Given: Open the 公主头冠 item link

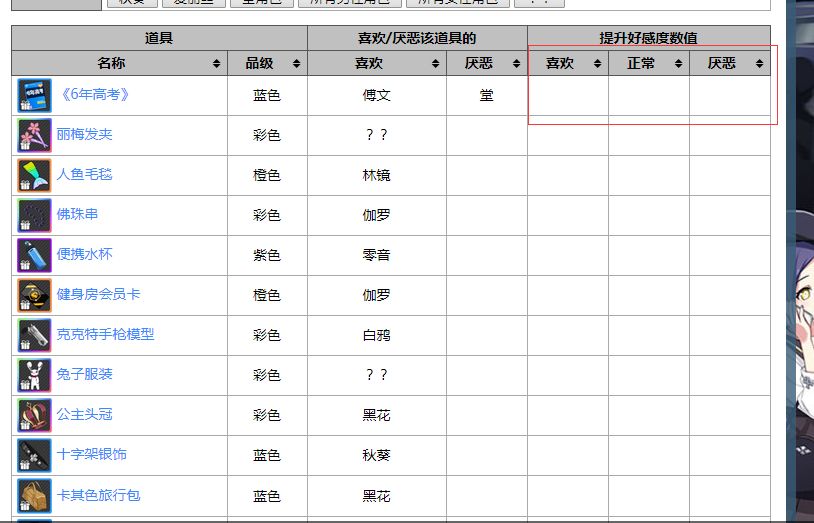Looking at the screenshot, I should point(84,414).
